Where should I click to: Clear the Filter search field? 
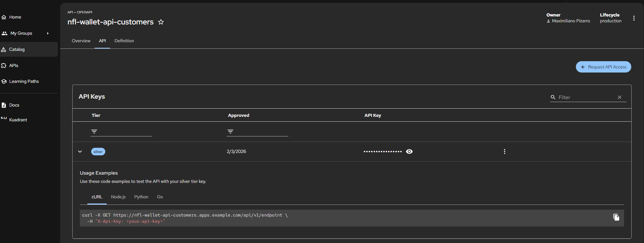619,97
